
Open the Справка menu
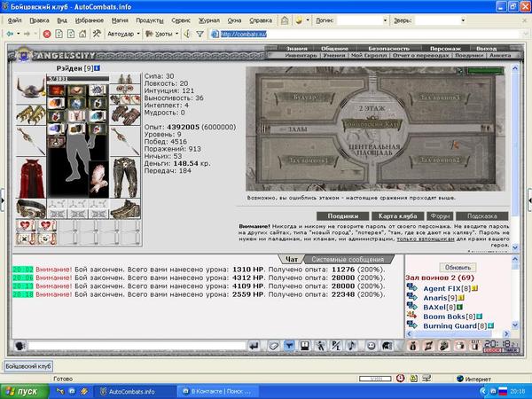(x=261, y=20)
